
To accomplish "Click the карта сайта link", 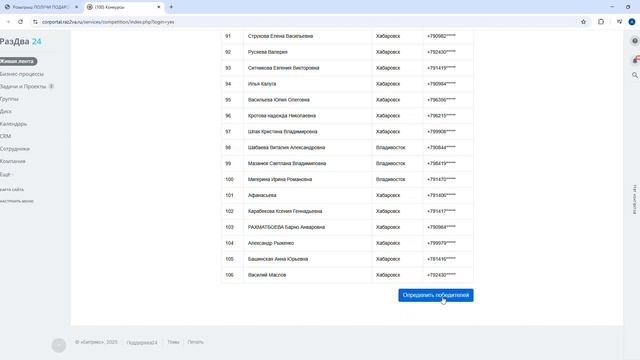I will 12,189.
